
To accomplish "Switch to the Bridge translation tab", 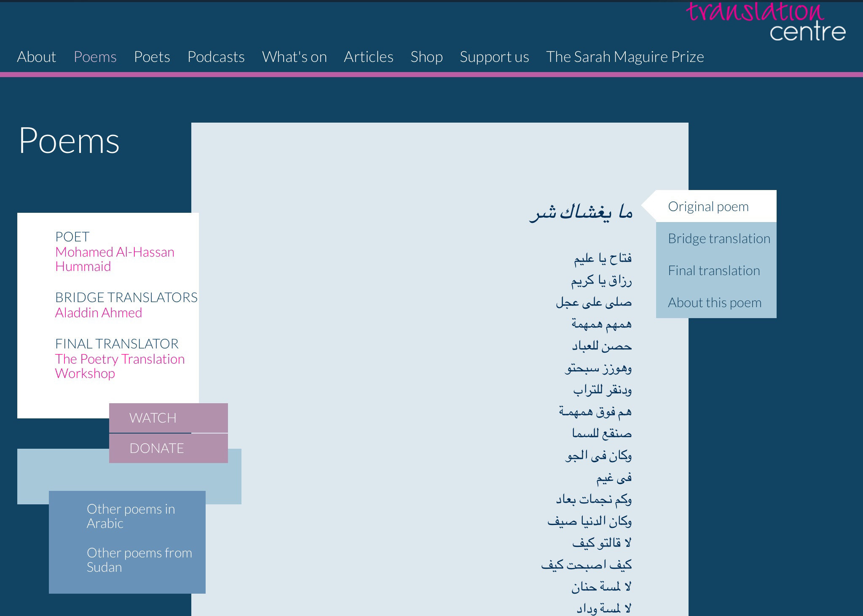I will point(719,238).
